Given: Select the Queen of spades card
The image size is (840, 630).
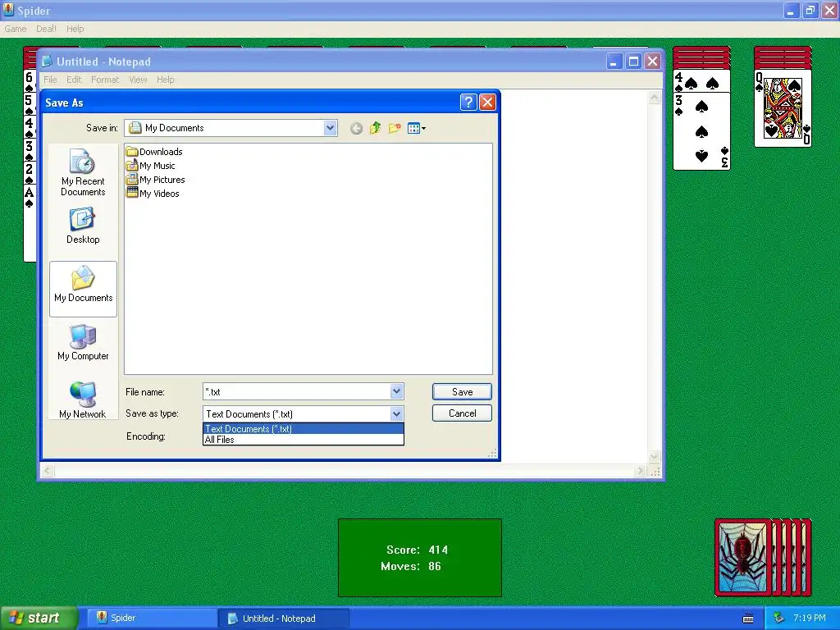Looking at the screenshot, I should click(783, 108).
